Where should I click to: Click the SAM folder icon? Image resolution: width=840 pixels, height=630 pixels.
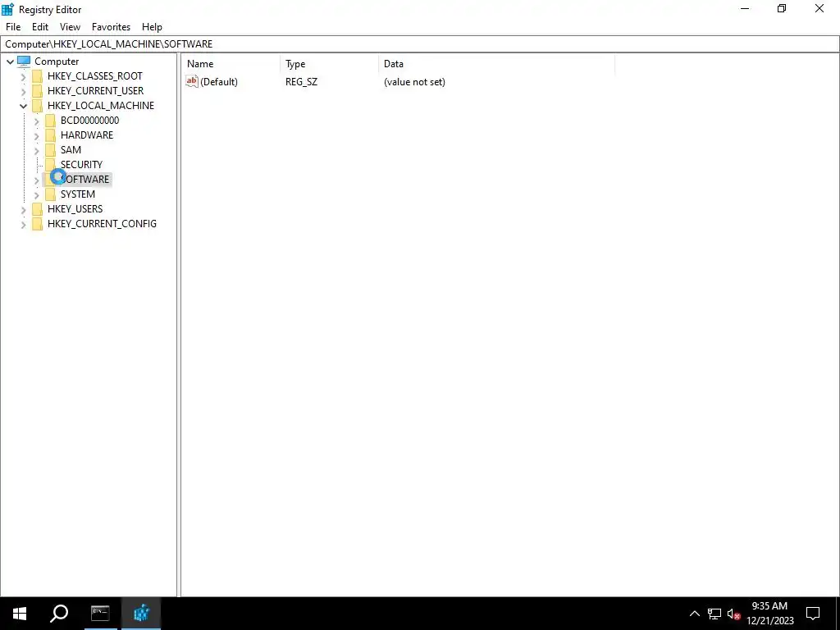(50, 150)
